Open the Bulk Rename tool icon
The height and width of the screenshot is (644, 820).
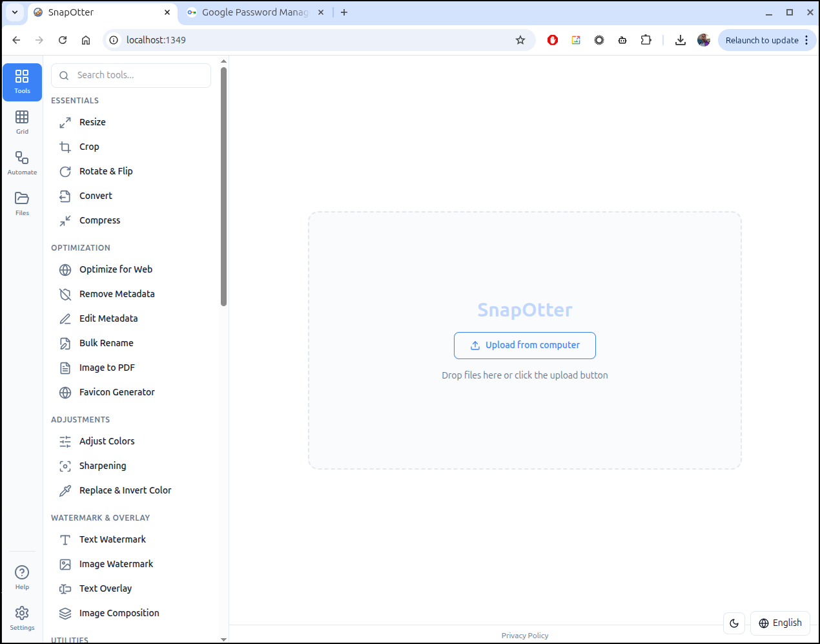[65, 343]
